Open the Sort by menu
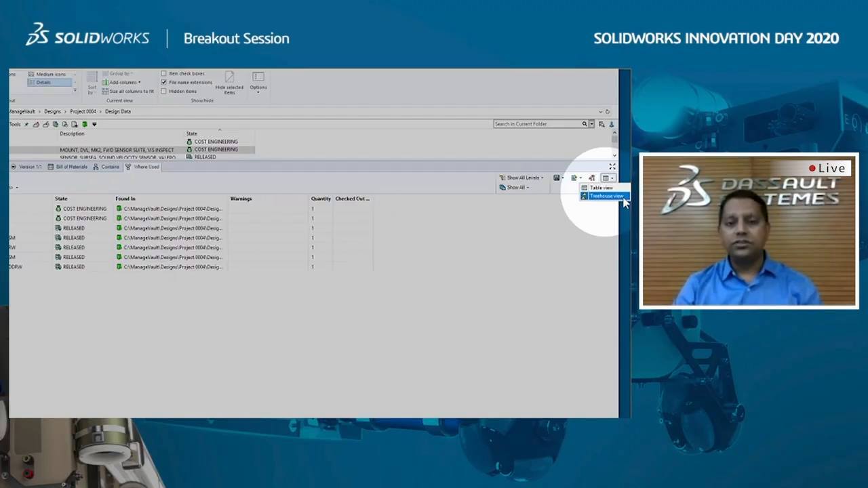The width and height of the screenshot is (868, 488). (x=92, y=83)
